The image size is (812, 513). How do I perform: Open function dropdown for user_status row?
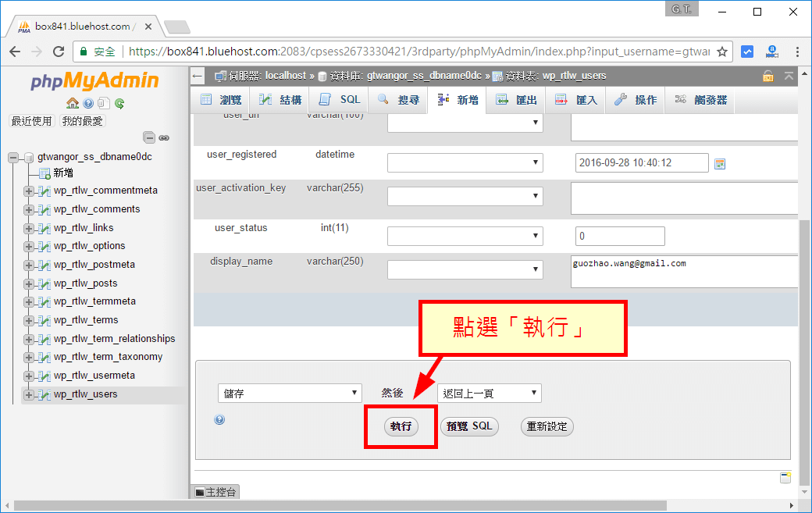[465, 236]
